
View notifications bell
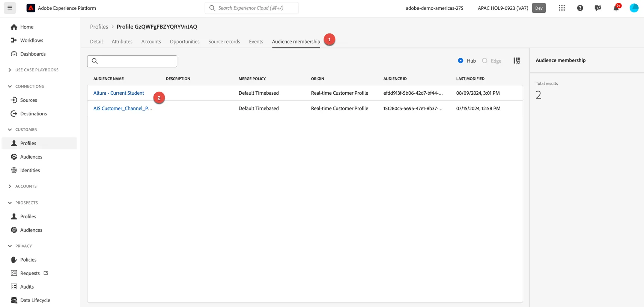(x=616, y=8)
